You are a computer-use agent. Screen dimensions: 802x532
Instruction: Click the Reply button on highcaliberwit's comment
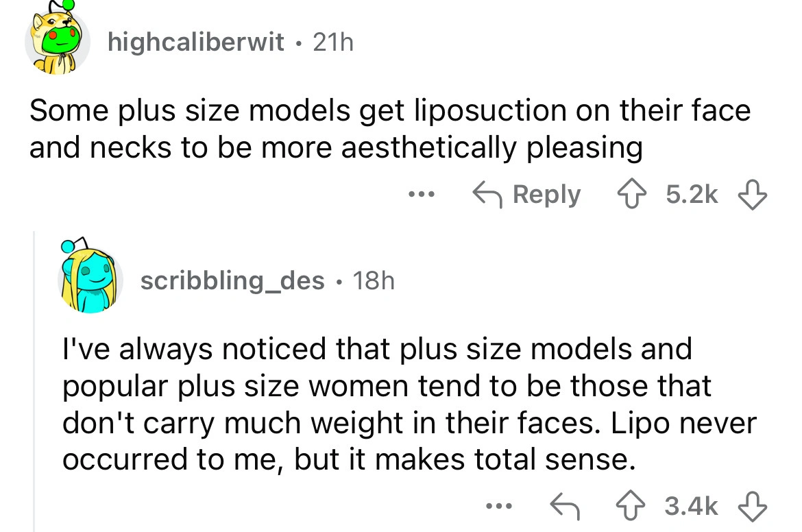tap(526, 195)
